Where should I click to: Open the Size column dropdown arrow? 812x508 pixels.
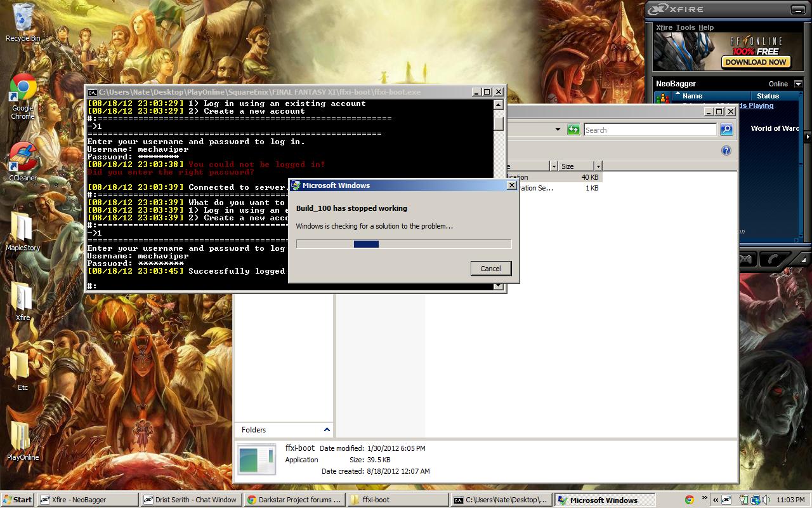click(598, 166)
